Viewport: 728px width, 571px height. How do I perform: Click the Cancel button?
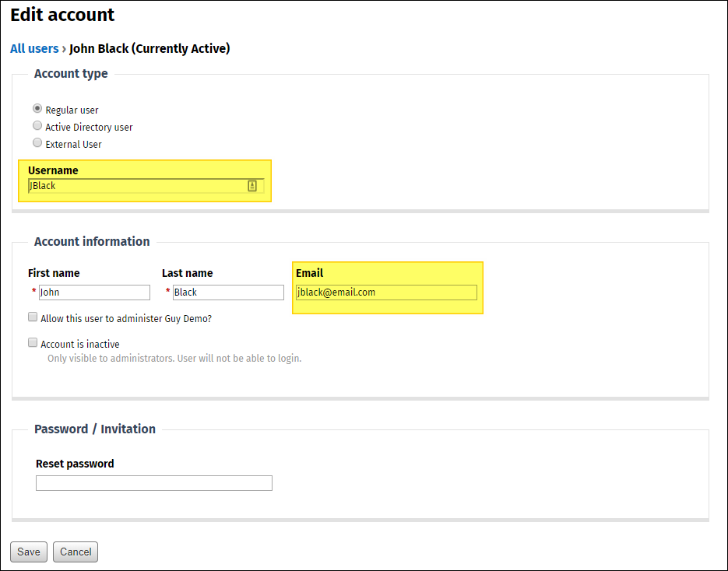pos(76,552)
